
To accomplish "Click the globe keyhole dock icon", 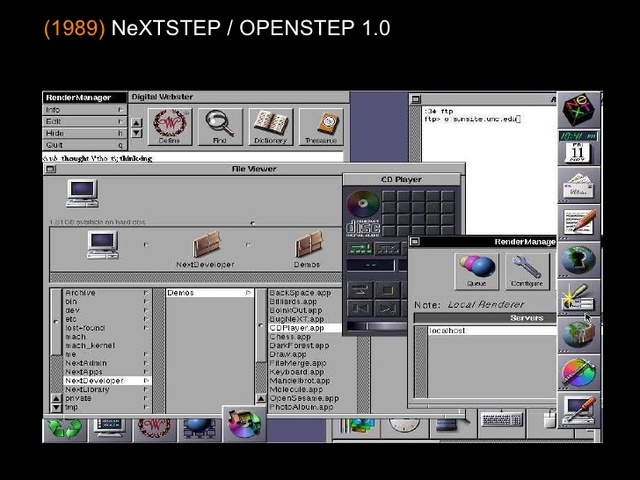I will 579,260.
